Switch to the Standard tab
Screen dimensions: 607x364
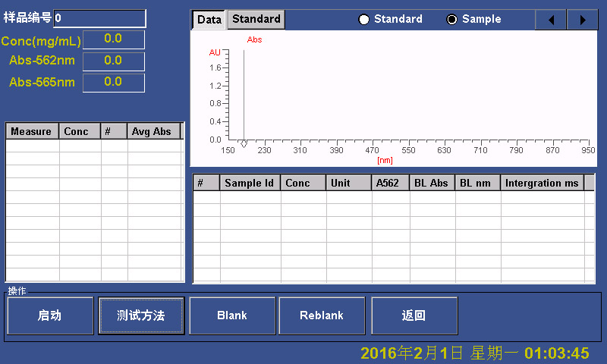(x=256, y=19)
